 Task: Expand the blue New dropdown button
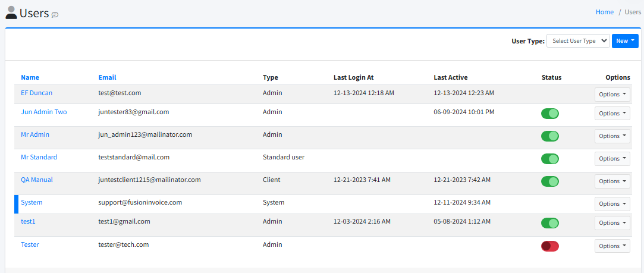(x=624, y=41)
